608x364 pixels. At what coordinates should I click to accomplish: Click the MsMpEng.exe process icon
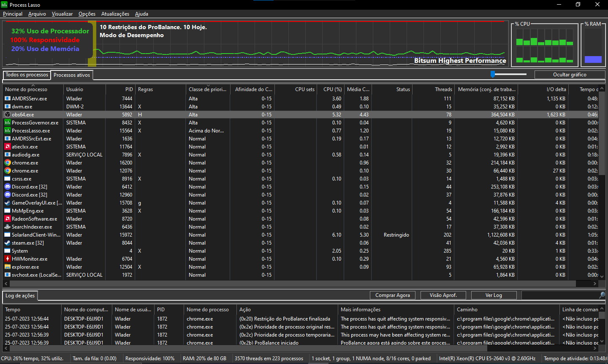8,211
